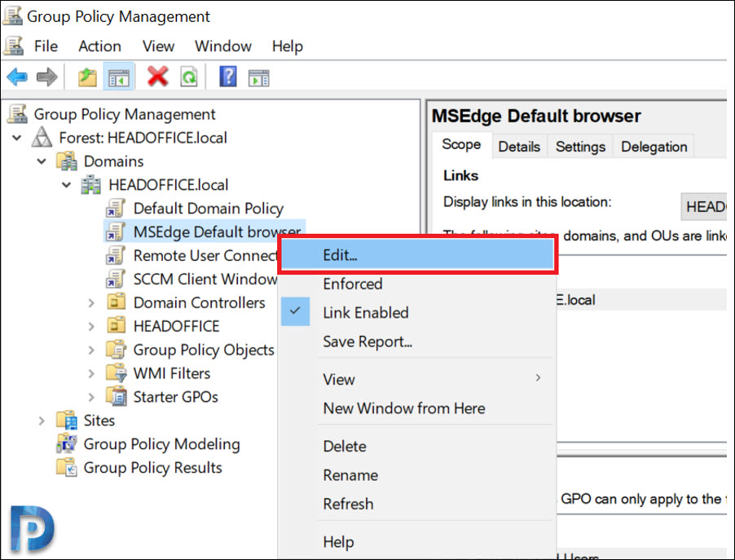Expand the Domain Controllers node
The height and width of the screenshot is (560, 735).
click(91, 303)
